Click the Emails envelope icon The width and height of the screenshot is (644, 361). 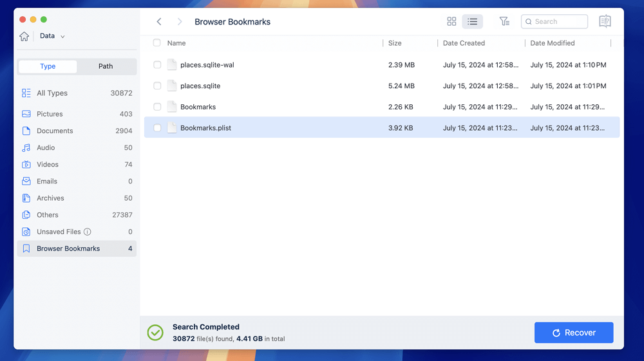click(26, 181)
